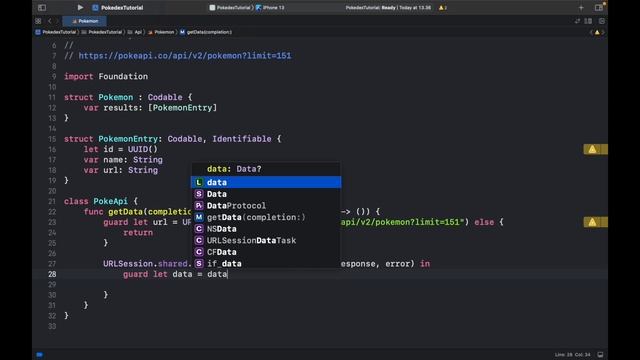Click line number 28 in gutter
Screen dimensions: 640x360
point(52,274)
